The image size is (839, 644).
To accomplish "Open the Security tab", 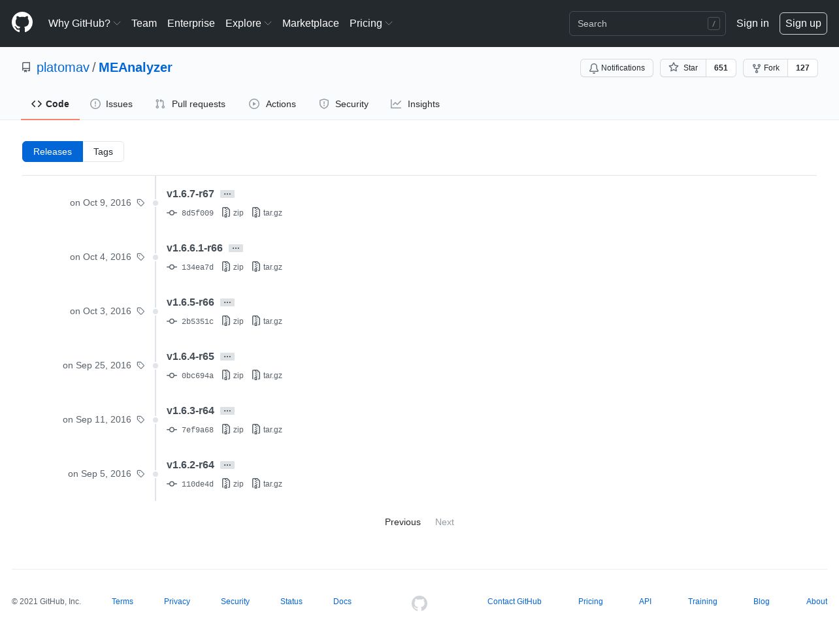I will 344,104.
